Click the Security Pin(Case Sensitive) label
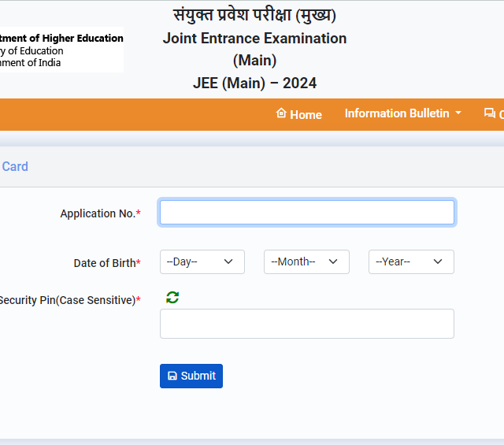This screenshot has height=445, width=504. coord(68,300)
